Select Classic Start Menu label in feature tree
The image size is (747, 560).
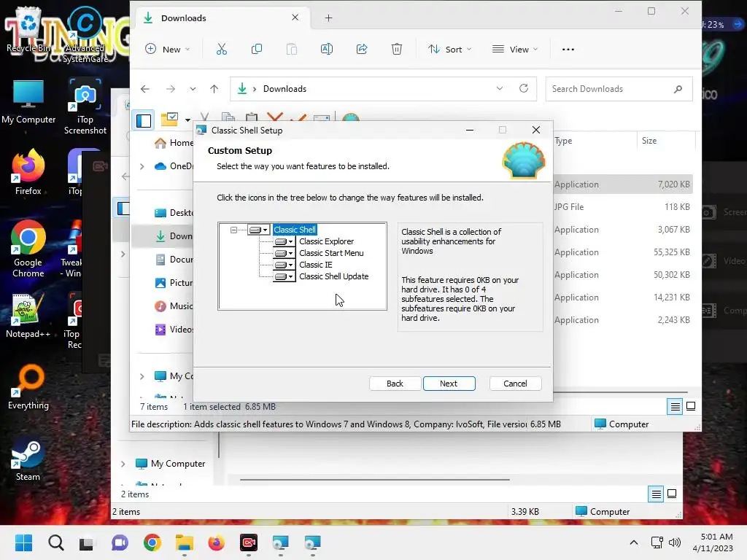[331, 253]
